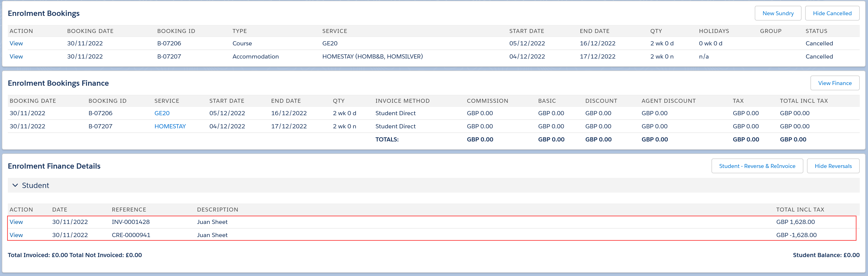
Task: Click the Hide Cancelled button
Action: click(832, 13)
